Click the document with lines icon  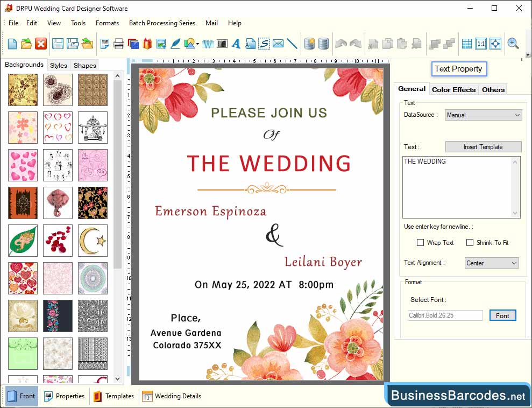point(105,44)
